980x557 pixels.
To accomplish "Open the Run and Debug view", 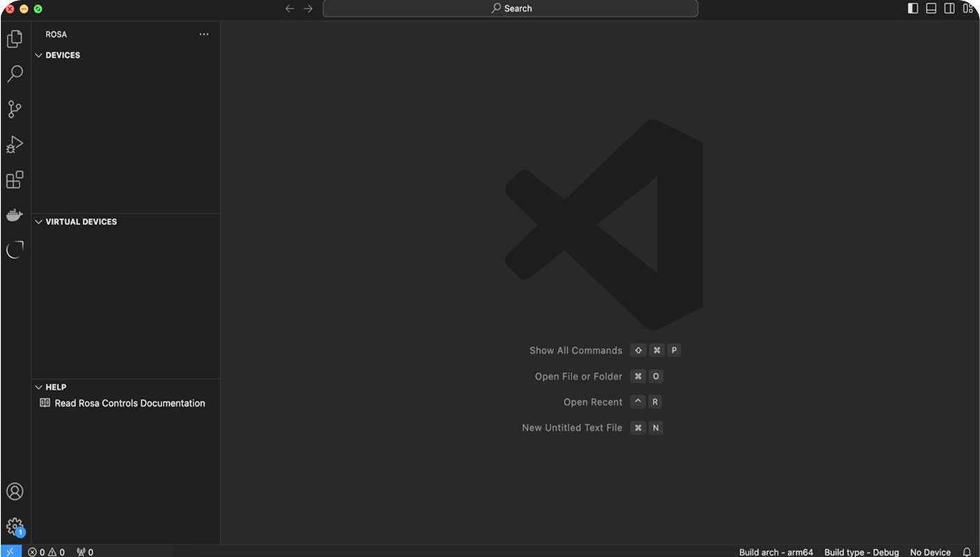I will [15, 144].
